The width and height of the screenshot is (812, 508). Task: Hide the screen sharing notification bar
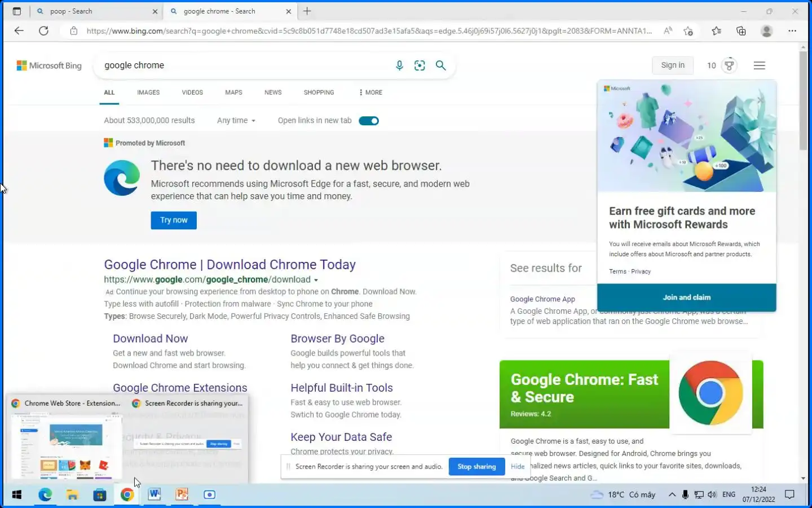[518, 467]
